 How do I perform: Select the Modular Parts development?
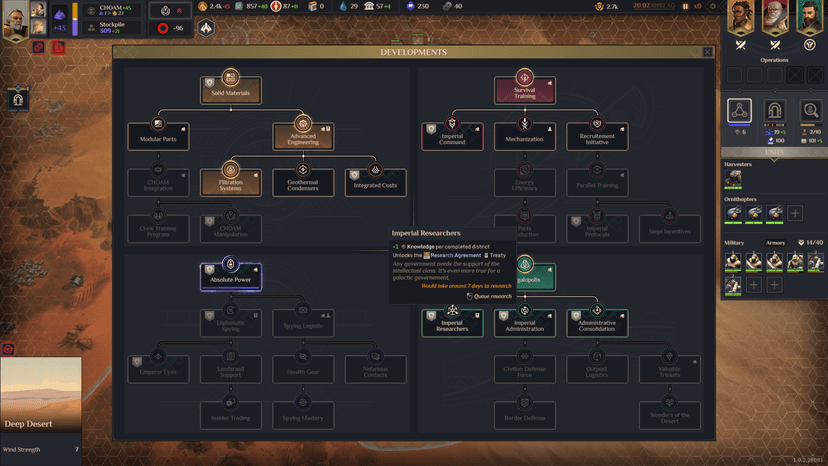pos(158,136)
